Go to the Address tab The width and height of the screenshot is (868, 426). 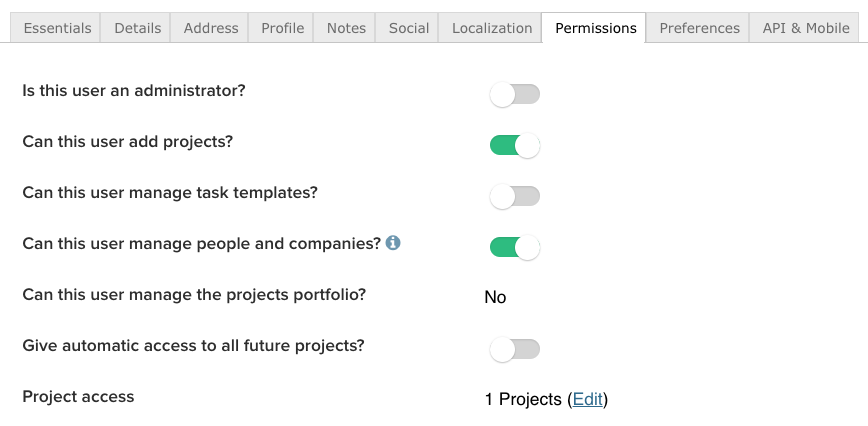click(x=211, y=28)
